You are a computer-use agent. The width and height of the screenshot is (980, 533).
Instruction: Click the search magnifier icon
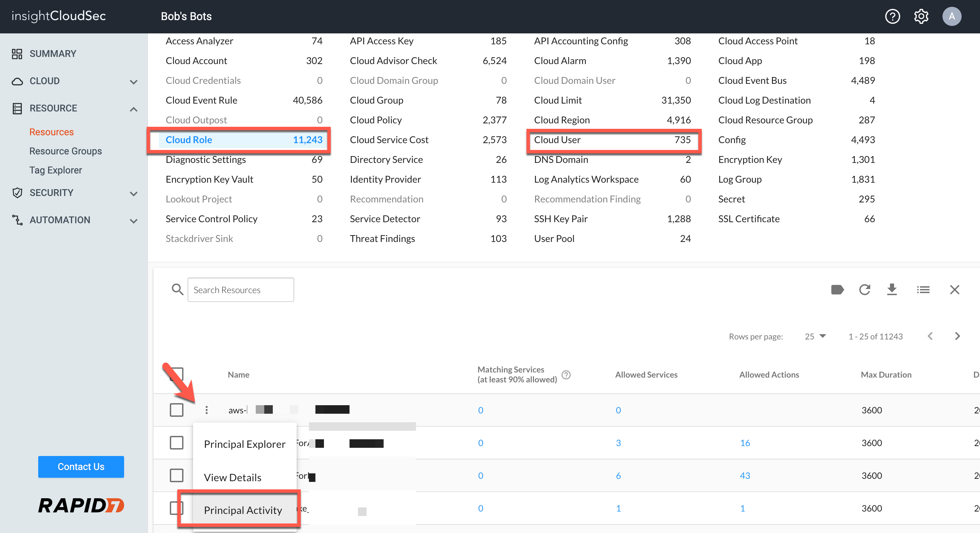point(177,290)
